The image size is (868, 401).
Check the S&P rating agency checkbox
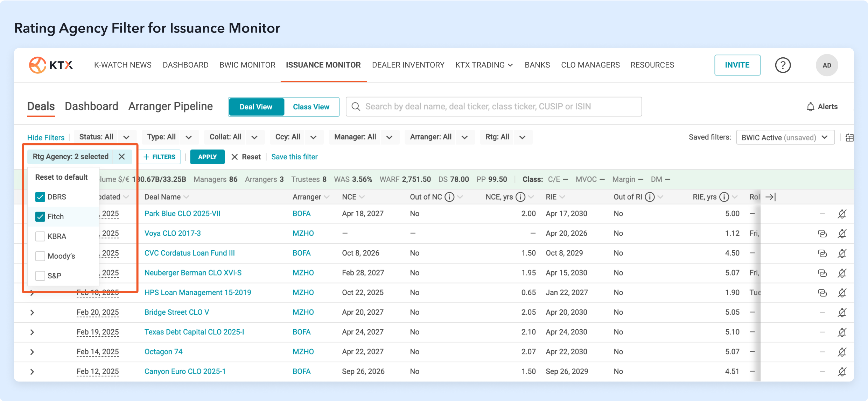(x=40, y=276)
